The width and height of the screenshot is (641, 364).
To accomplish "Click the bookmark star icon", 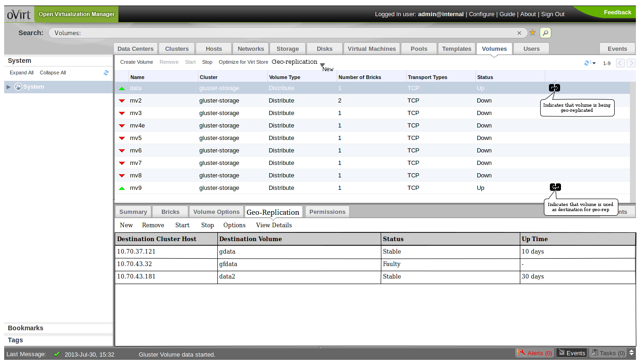I will point(532,33).
